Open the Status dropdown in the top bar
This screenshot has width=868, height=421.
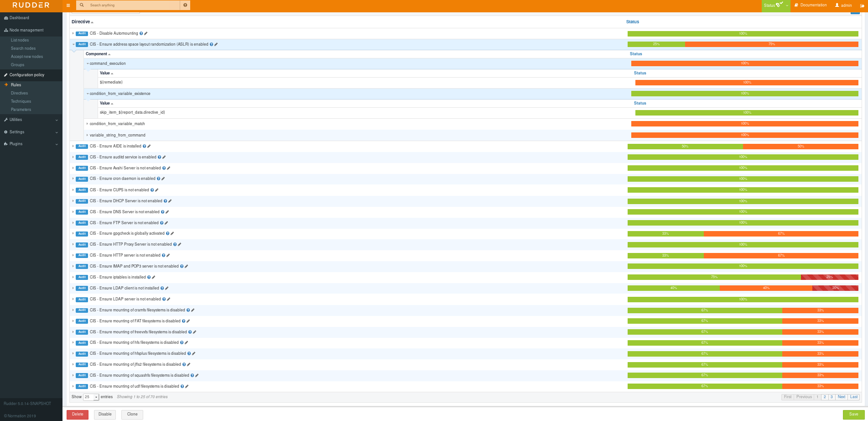coord(776,5)
